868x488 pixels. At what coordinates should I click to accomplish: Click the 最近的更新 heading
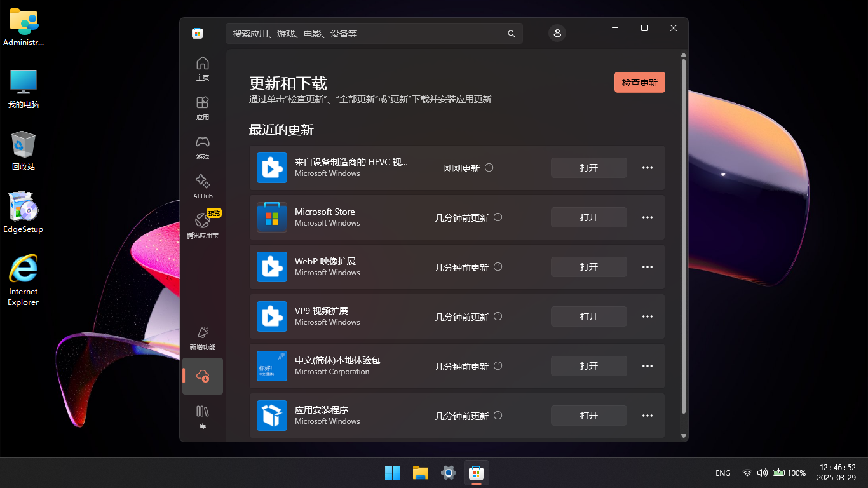coord(281,130)
